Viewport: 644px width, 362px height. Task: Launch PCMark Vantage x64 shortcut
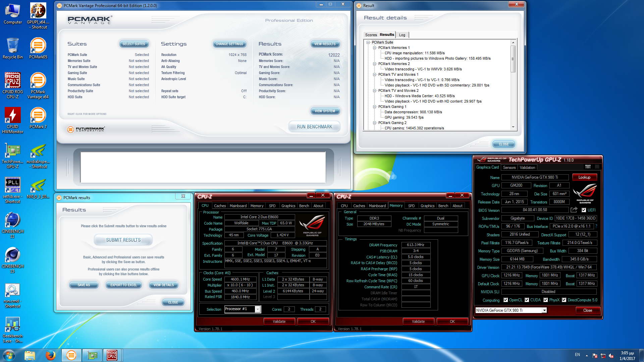click(38, 85)
